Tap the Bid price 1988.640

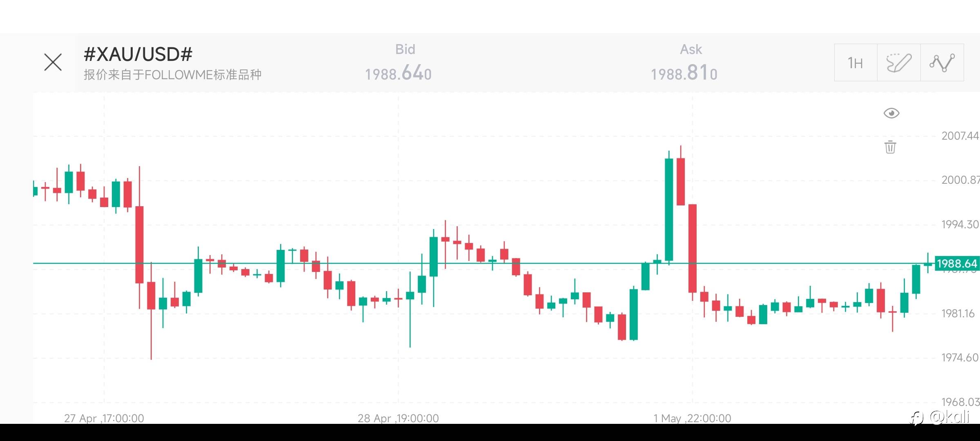398,73
